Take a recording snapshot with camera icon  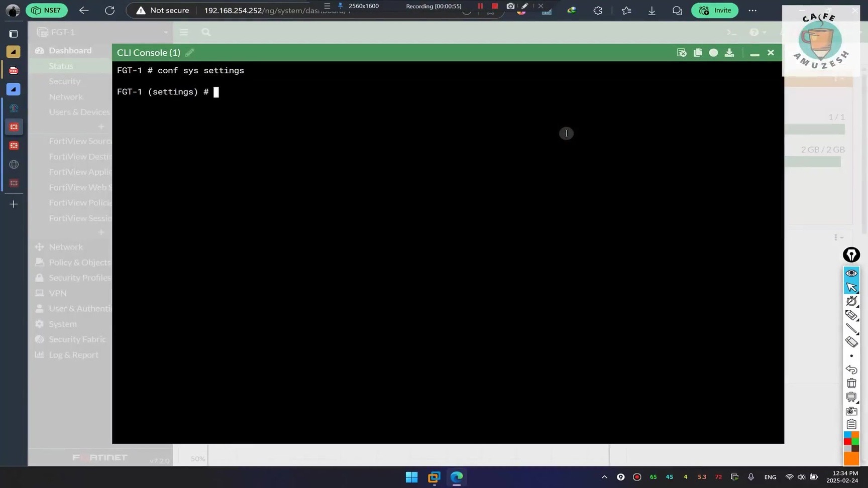[x=510, y=6]
